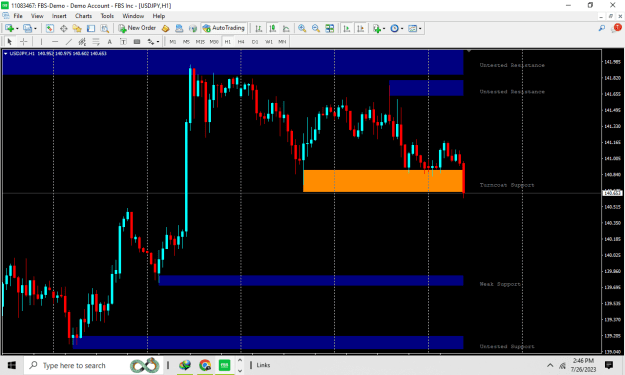Open the Insert menu
625x375 pixels.
(59, 16)
